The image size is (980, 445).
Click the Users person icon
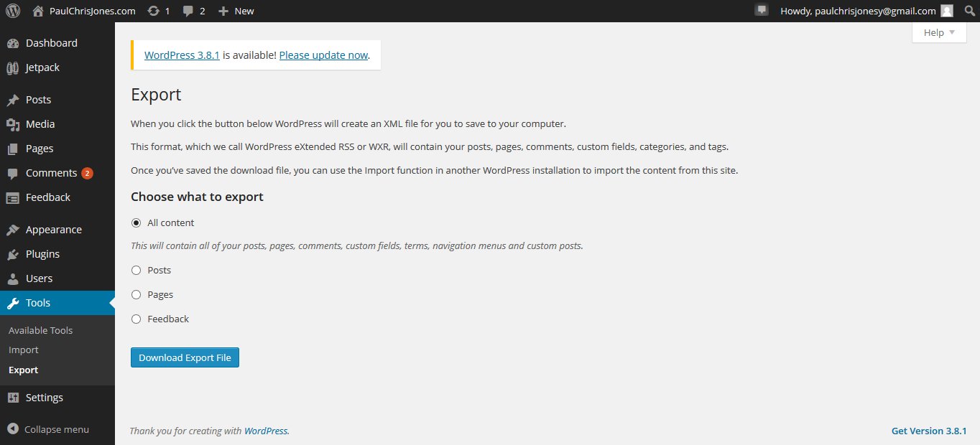[13, 278]
